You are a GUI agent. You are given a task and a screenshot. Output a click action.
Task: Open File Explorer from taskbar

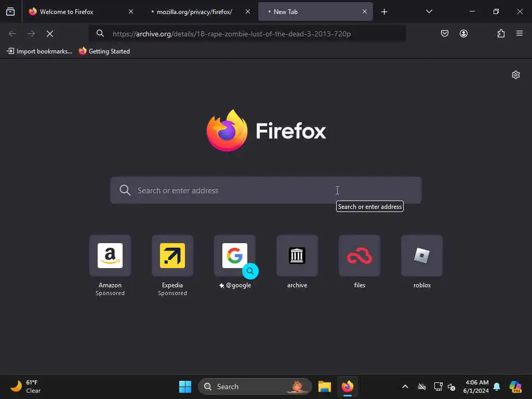pos(324,387)
